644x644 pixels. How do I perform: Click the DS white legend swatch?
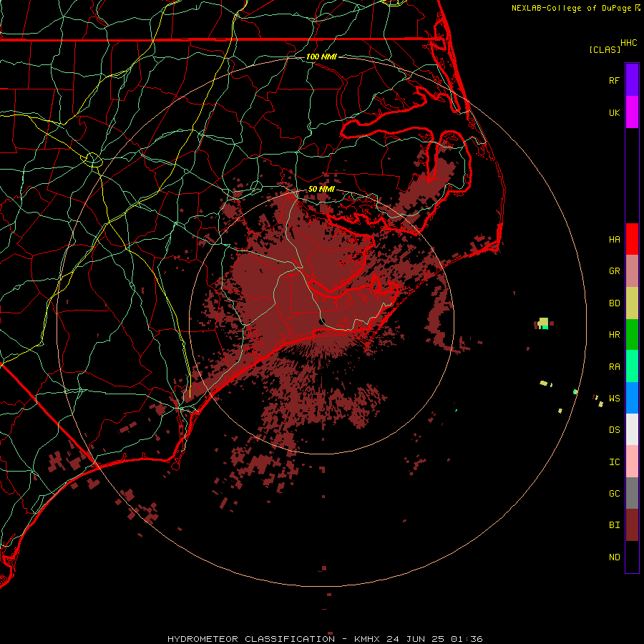tap(632, 429)
